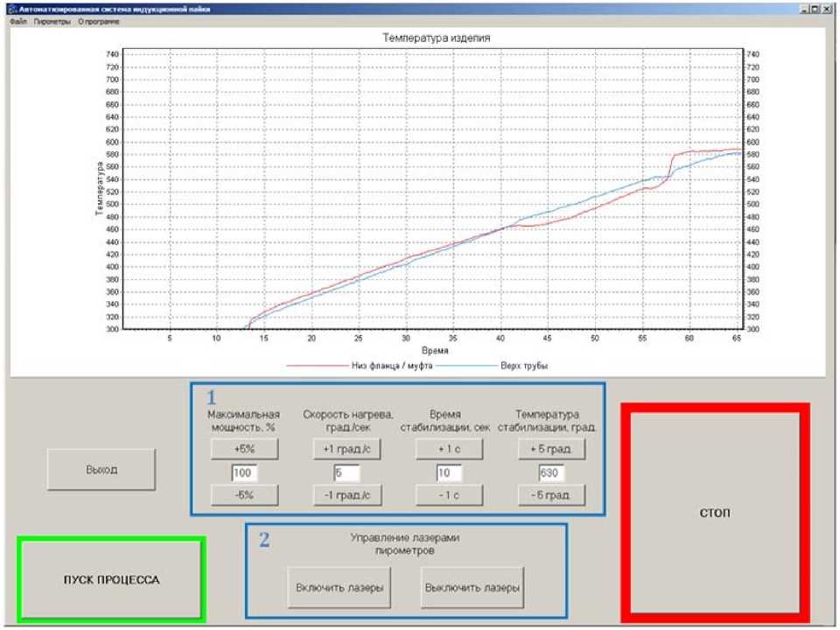Click Включить лазеры button
Image resolution: width=840 pixels, height=630 pixels.
point(339,588)
